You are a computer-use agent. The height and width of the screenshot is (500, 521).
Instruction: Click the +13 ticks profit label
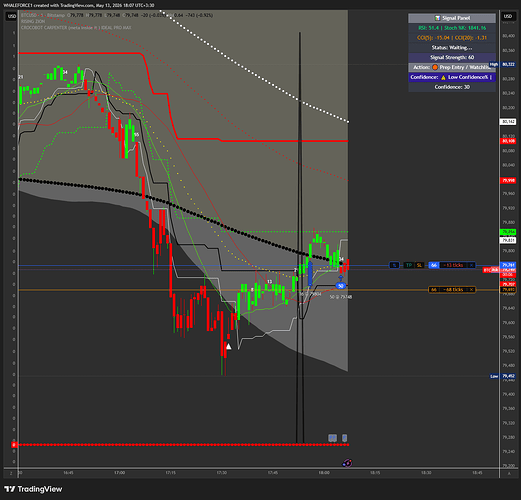(453, 265)
